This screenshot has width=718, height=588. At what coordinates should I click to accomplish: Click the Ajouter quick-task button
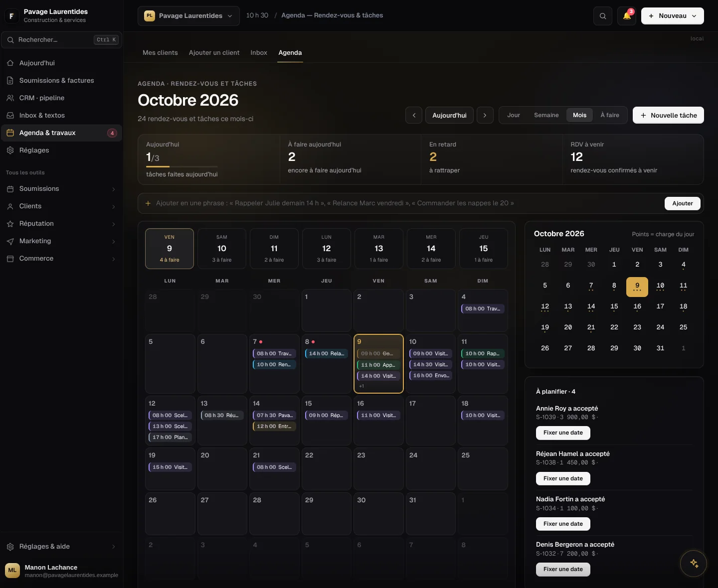(683, 203)
